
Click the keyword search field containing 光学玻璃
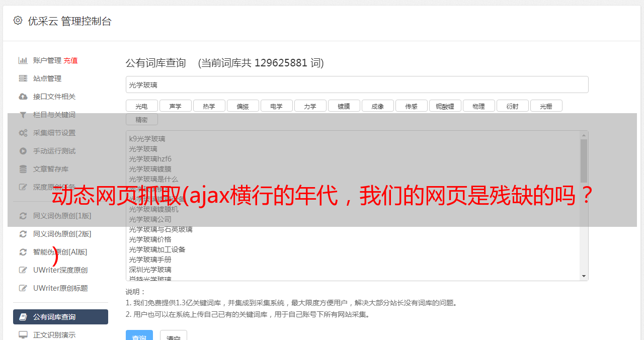[x=357, y=85]
